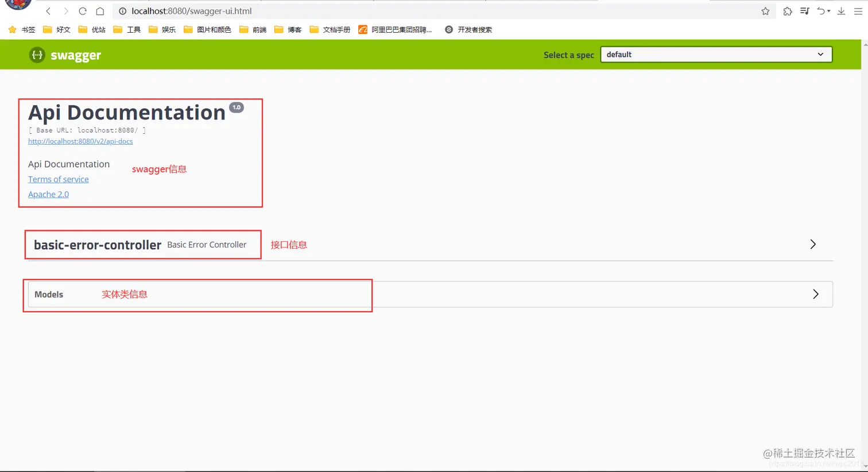This screenshot has height=472, width=868.
Task: Open the 好文 bookmark folder
Action: click(56, 29)
